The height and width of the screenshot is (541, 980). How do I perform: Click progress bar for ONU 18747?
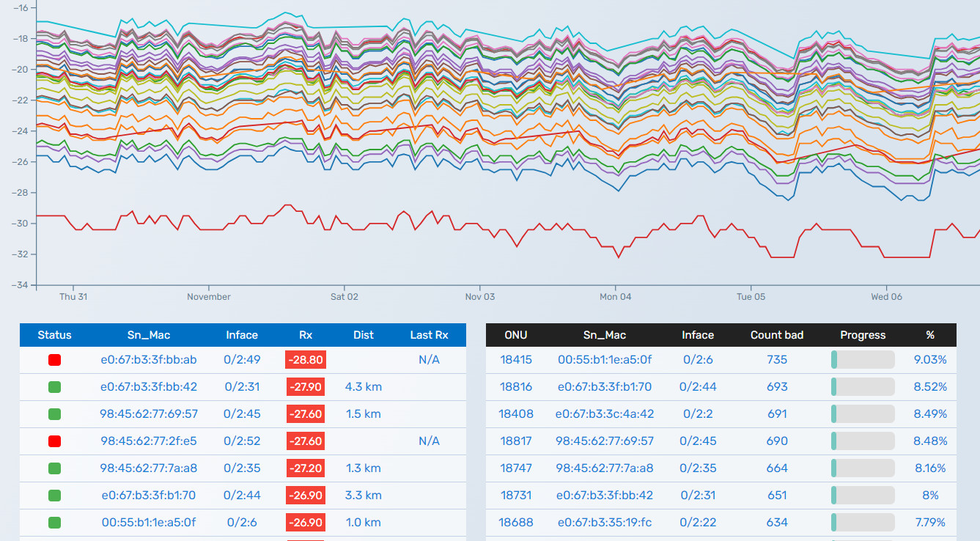(x=863, y=468)
